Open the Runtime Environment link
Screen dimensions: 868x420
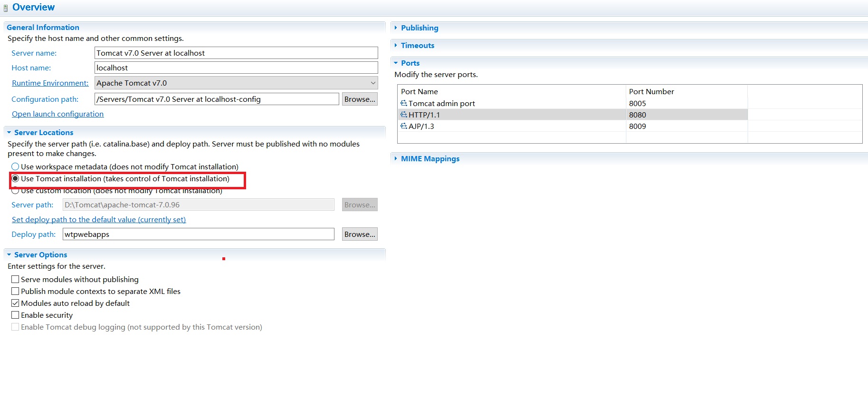tap(50, 83)
